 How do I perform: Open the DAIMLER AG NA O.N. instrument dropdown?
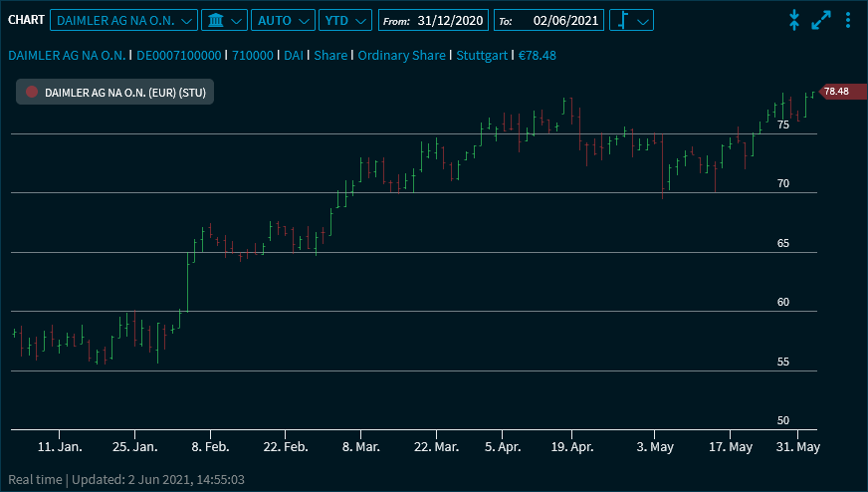click(123, 20)
